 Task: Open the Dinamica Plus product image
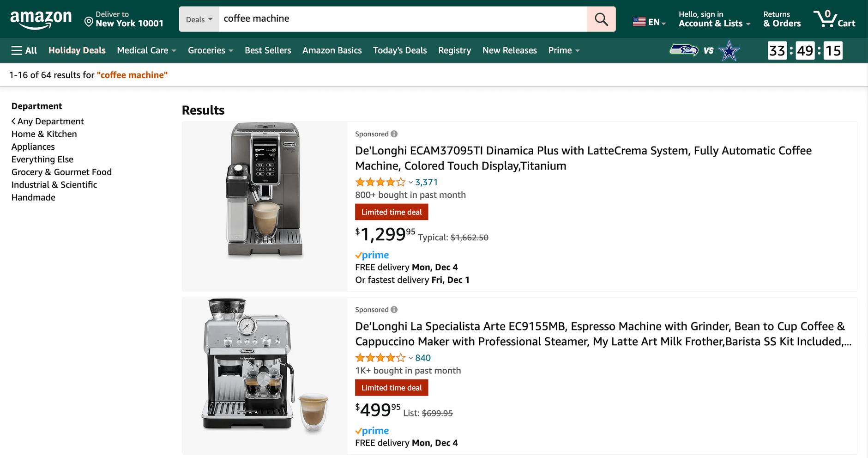(265, 189)
